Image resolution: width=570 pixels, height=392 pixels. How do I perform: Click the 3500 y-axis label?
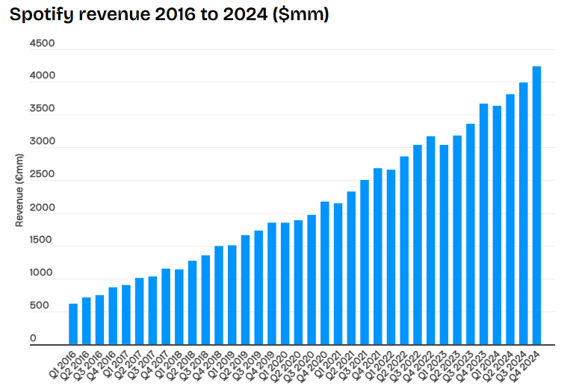pyautogui.click(x=42, y=108)
